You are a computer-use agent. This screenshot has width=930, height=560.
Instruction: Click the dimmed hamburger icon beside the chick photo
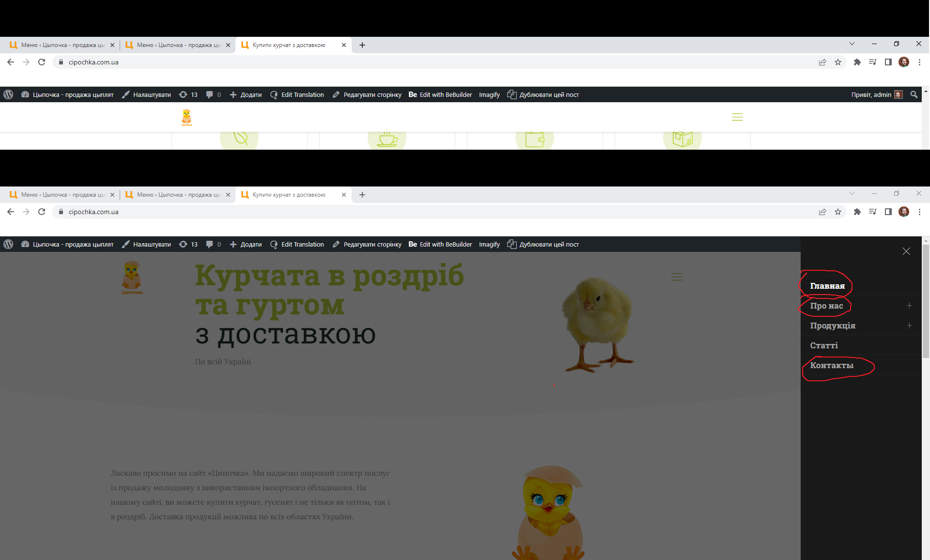[677, 277]
